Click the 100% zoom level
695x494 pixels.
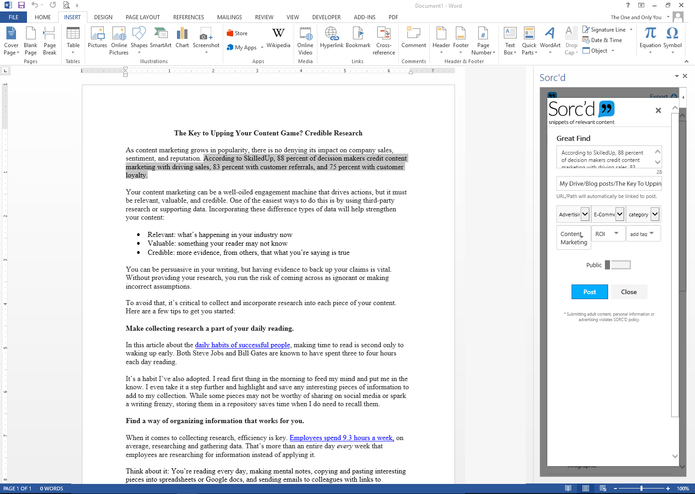coord(683,488)
